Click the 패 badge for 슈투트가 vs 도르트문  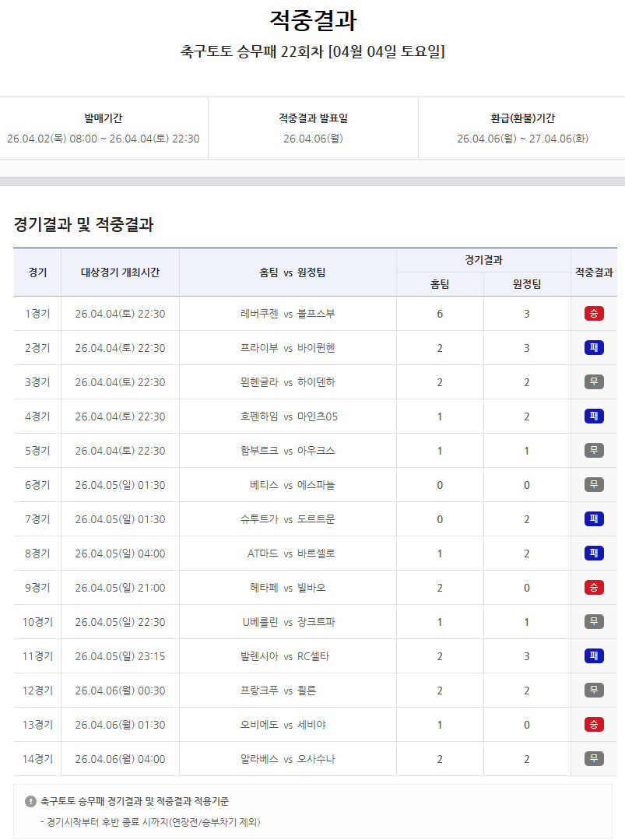click(x=594, y=518)
